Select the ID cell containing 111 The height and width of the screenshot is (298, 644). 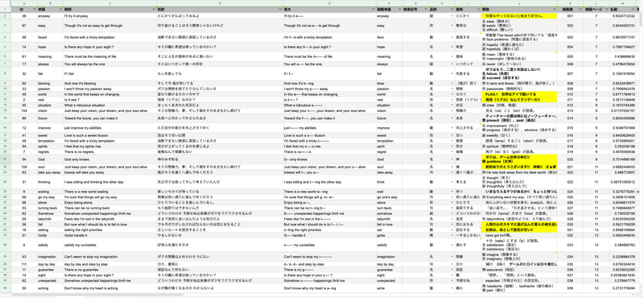click(24, 264)
